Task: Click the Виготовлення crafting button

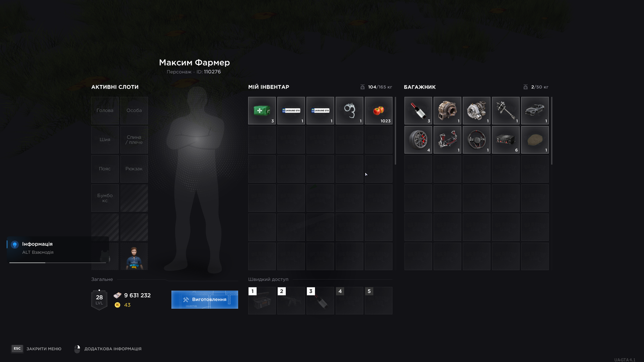Action: pyautogui.click(x=205, y=299)
